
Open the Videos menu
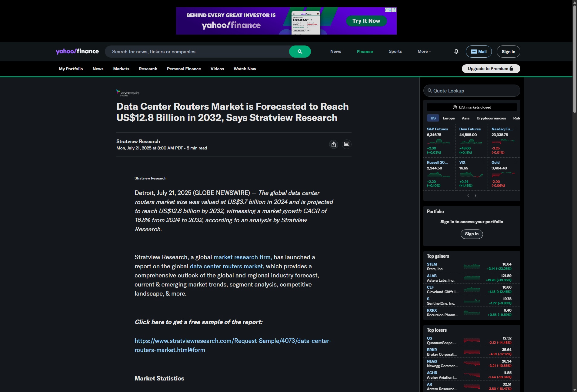coord(217,69)
